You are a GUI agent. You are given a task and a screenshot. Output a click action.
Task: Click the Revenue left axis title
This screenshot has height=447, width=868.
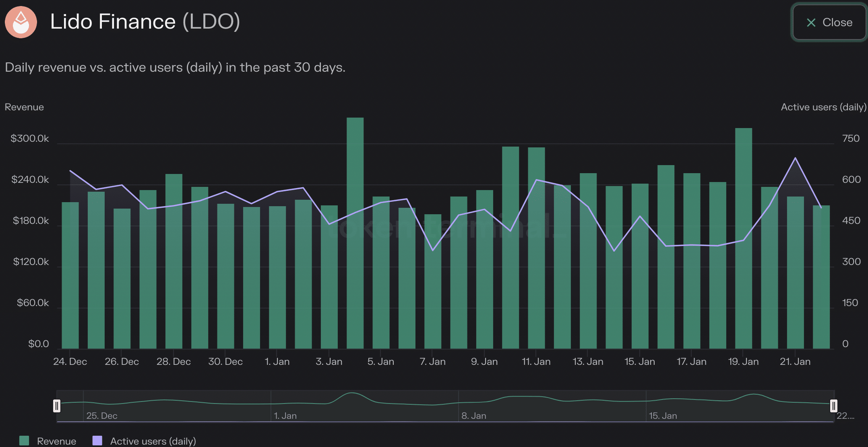click(x=24, y=107)
